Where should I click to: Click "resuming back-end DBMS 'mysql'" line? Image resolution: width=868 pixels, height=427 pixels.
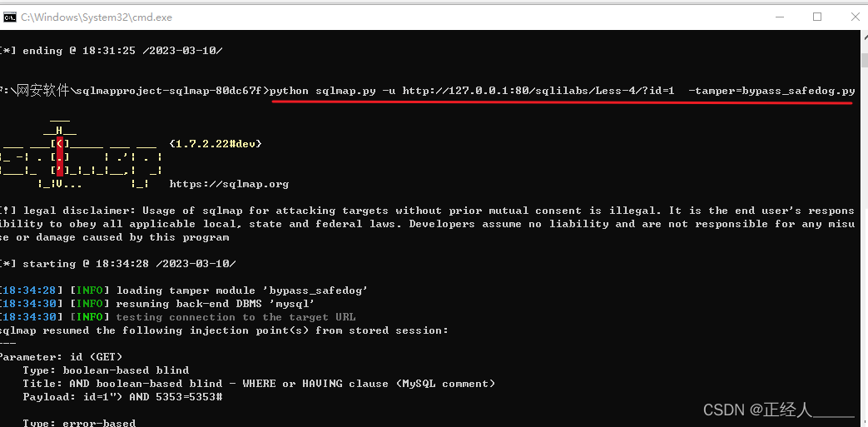[158, 304]
